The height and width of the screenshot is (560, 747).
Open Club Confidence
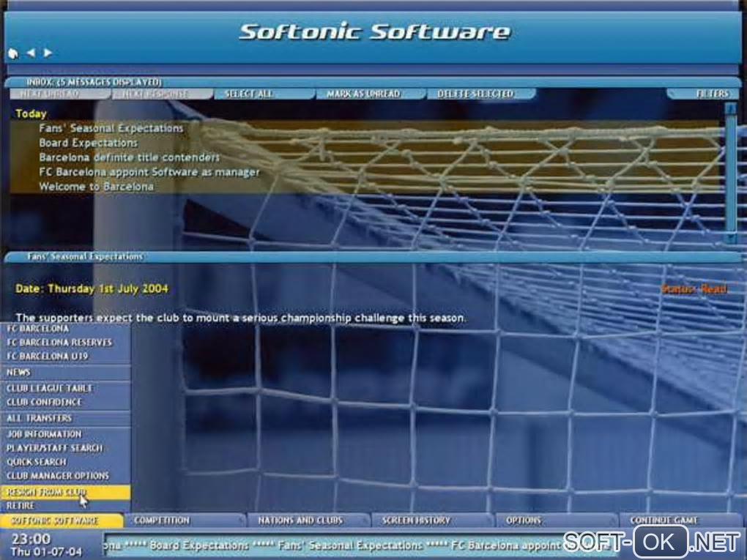click(x=65, y=402)
